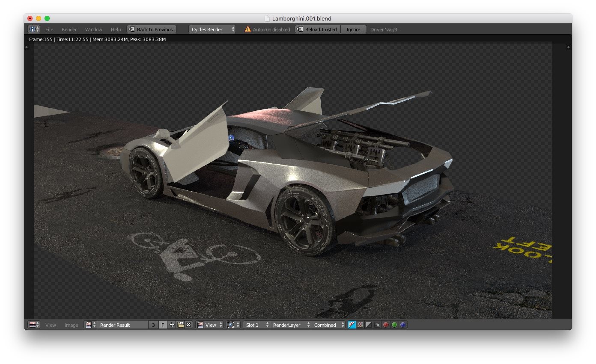Click the Info editor icon in the header
596x364 pixels.
point(32,29)
